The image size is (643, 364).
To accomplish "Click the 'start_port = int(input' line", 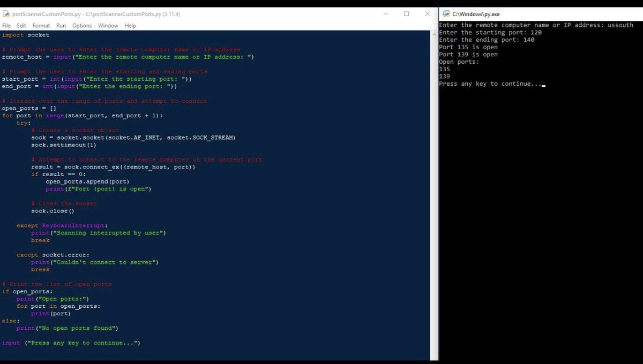I will pyautogui.click(x=96, y=79).
